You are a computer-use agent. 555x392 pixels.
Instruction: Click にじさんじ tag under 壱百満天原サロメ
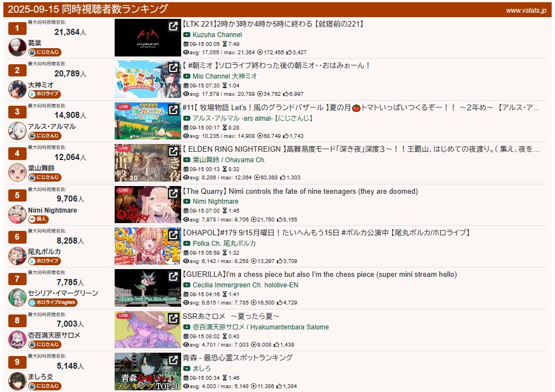(x=45, y=344)
